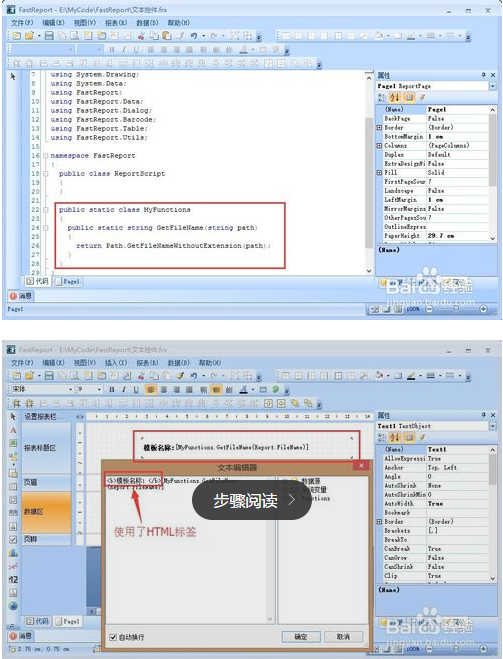Select the 数据区 band in the band list
This screenshot has width=503, height=659.
click(x=46, y=511)
